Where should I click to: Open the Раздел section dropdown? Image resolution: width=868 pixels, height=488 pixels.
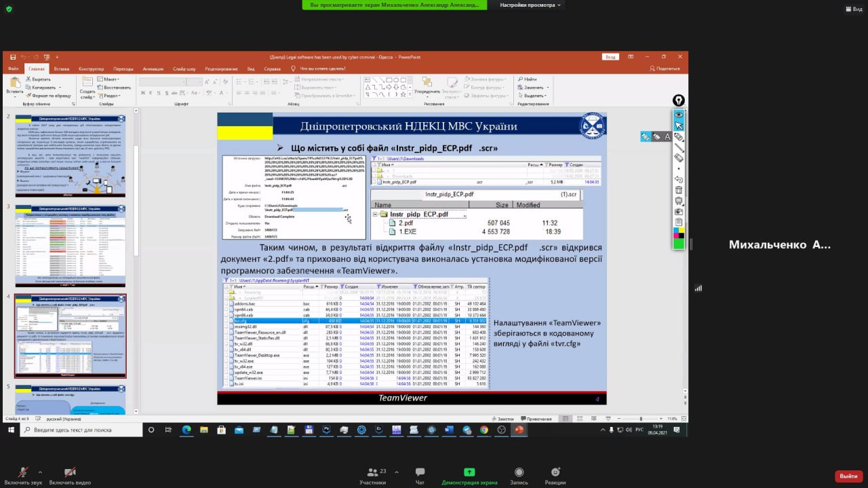pyautogui.click(x=110, y=96)
